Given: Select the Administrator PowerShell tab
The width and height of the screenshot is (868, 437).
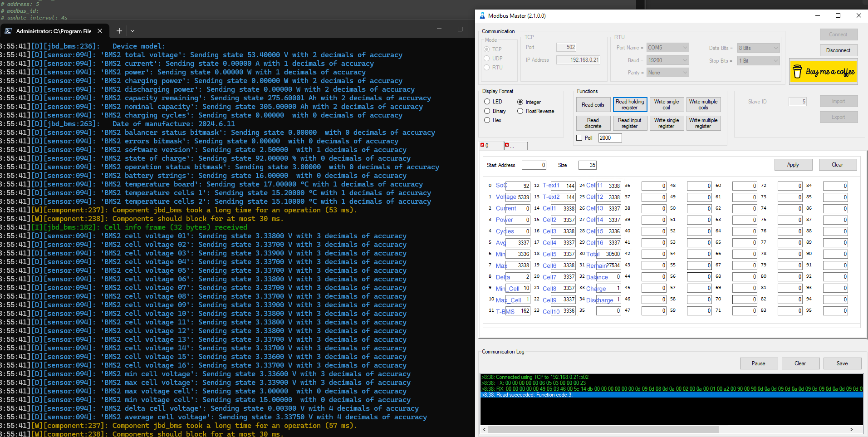Looking at the screenshot, I should point(53,31).
